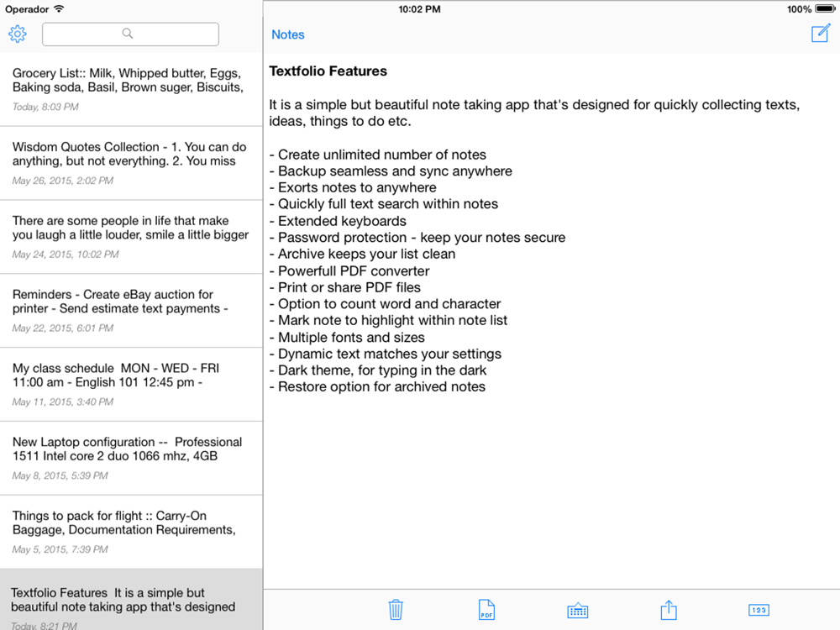The height and width of the screenshot is (630, 840).
Task: Open the My class schedule note
Action: (131, 385)
